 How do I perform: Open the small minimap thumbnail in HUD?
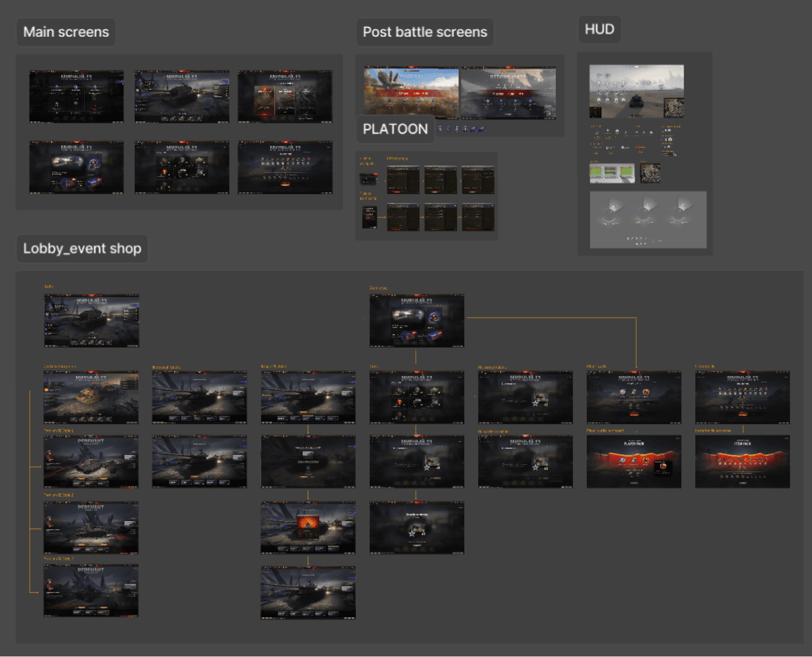point(650,173)
